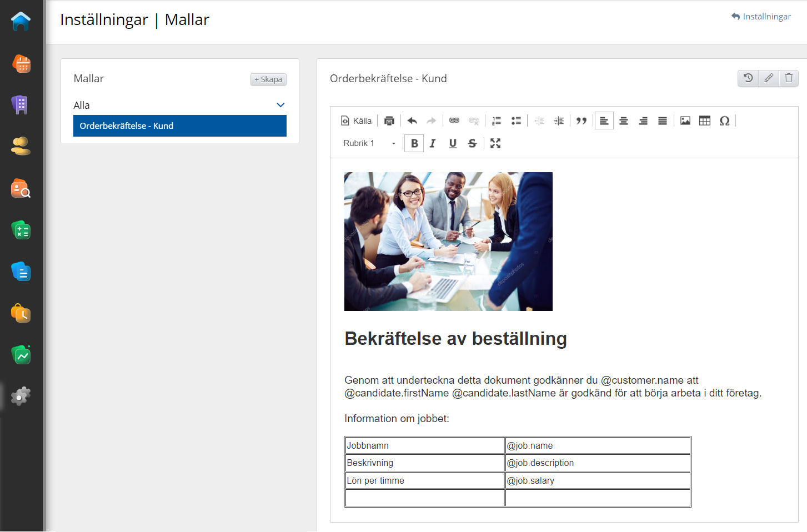Image resolution: width=807 pixels, height=532 pixels.
Task: Select the Orderbekräftelse - Kund template
Action: pyautogui.click(x=179, y=126)
